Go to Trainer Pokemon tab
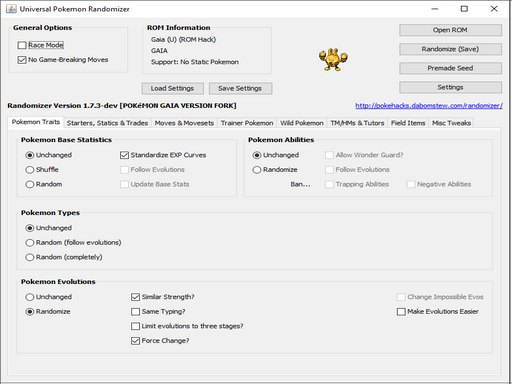 (247, 123)
